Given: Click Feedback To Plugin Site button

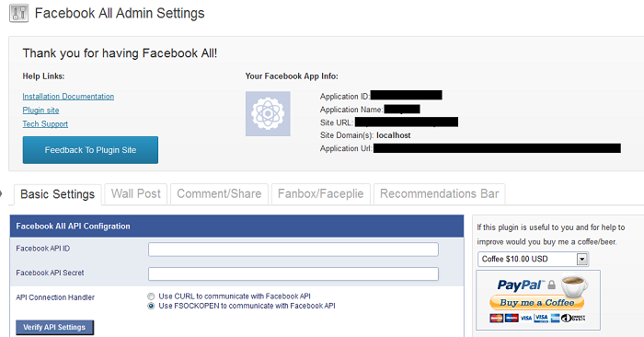Looking at the screenshot, I should tap(90, 150).
